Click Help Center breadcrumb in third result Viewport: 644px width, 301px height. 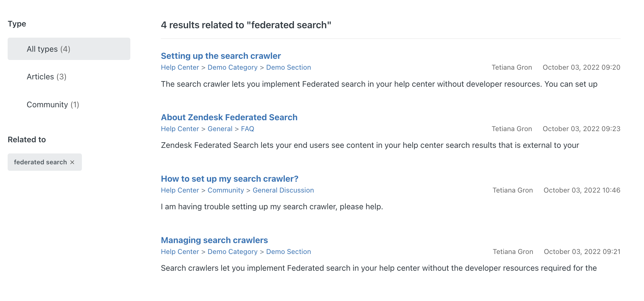[x=180, y=190]
